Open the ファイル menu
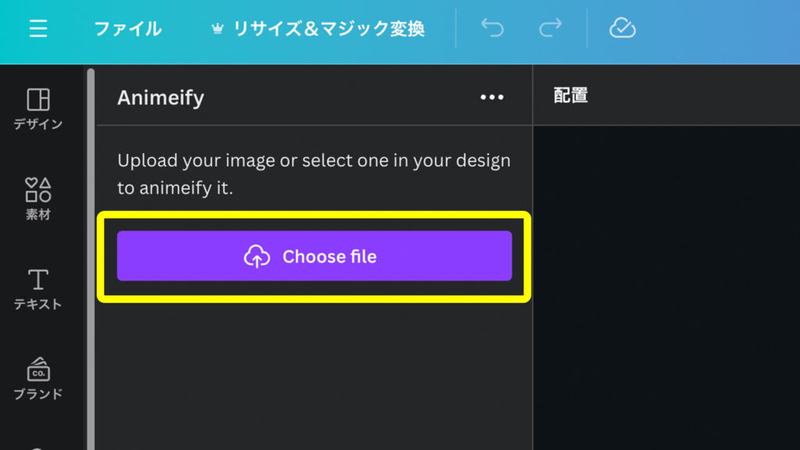800x450 pixels. pos(128,29)
